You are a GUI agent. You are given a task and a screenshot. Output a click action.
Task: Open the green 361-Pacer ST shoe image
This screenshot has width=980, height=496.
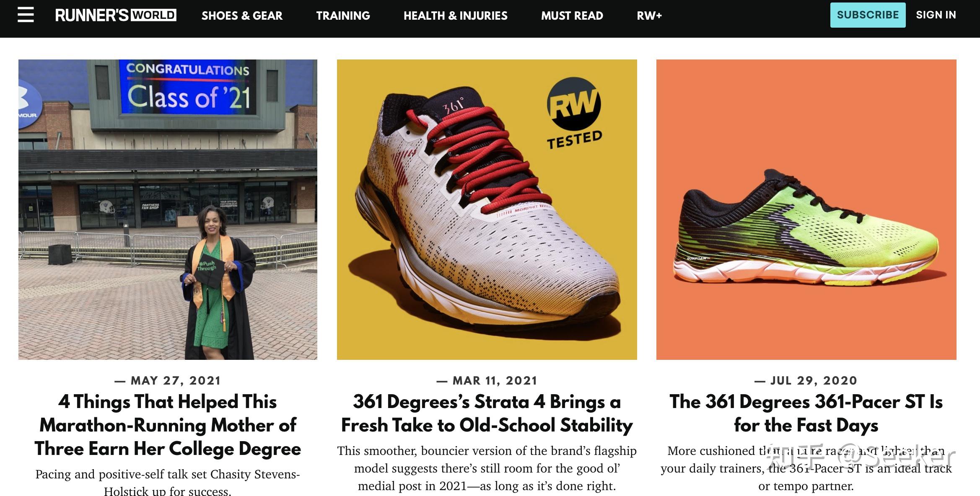tap(806, 209)
